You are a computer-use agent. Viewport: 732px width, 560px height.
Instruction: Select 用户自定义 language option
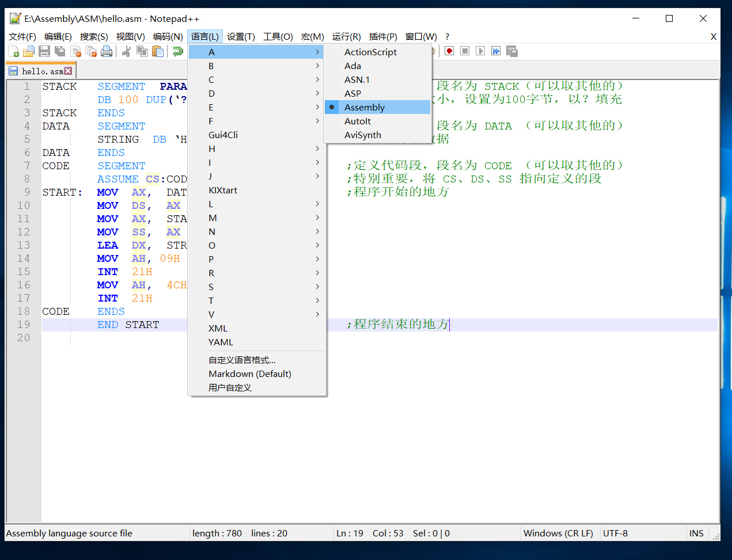(257, 387)
